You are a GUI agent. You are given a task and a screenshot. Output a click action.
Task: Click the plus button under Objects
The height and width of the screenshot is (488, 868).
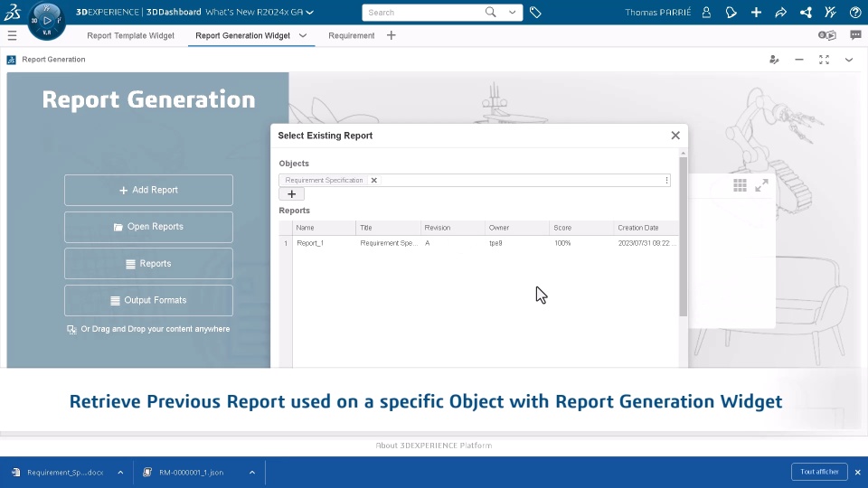coord(292,194)
